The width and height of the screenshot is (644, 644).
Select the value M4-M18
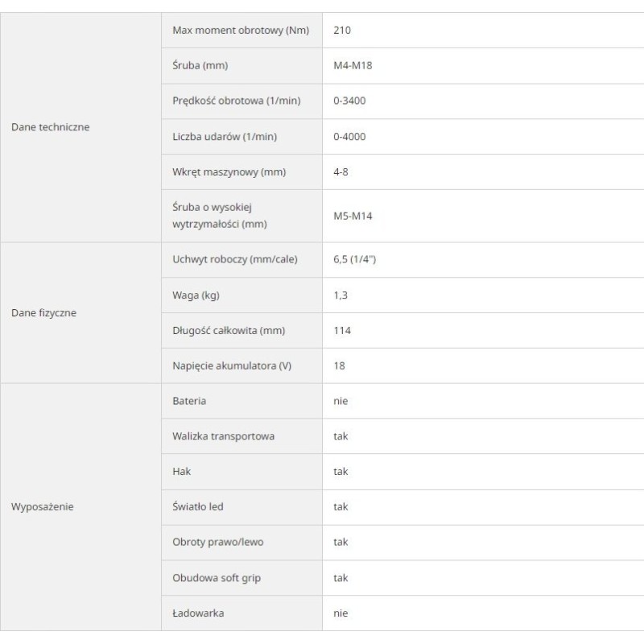pyautogui.click(x=353, y=66)
